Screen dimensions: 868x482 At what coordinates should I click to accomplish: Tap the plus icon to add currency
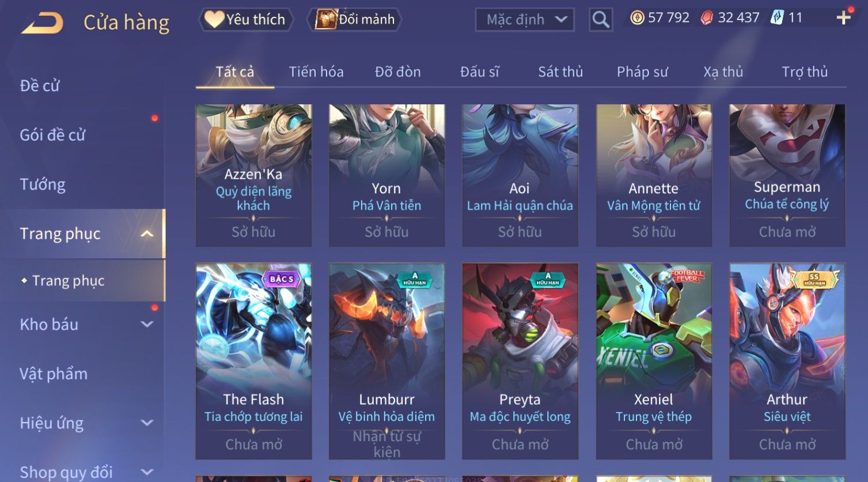pos(843,18)
